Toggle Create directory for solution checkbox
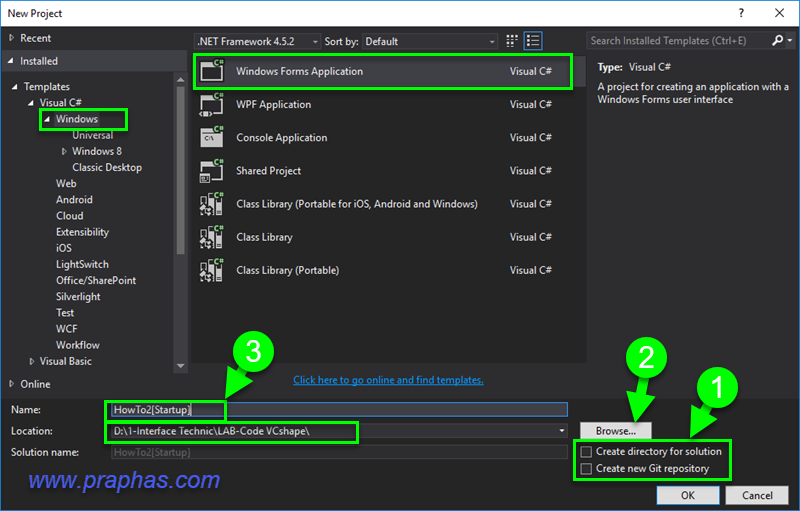The image size is (800, 511). point(587,452)
